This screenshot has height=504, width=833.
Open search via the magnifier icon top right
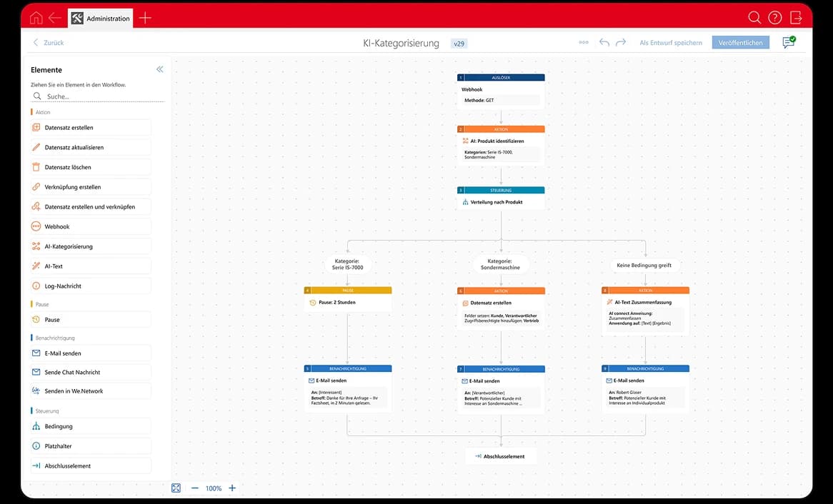point(754,17)
